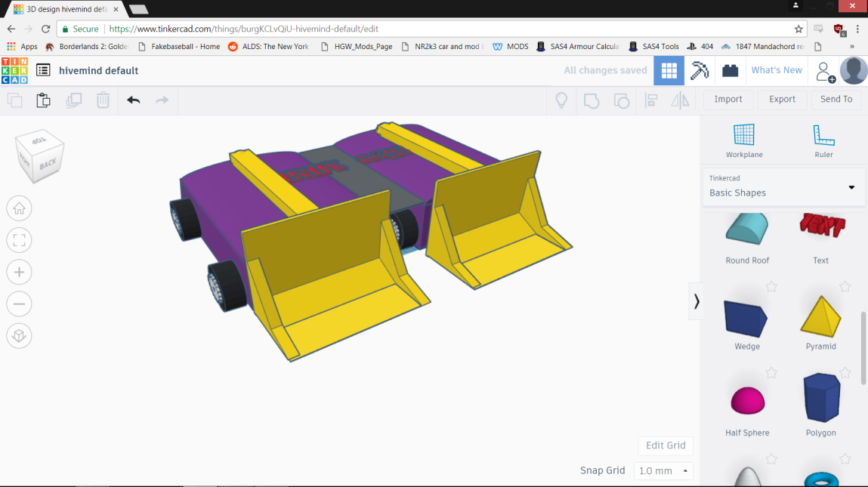Click the Tinkercad logo
Image resolution: width=868 pixels, height=487 pixels.
click(15, 70)
